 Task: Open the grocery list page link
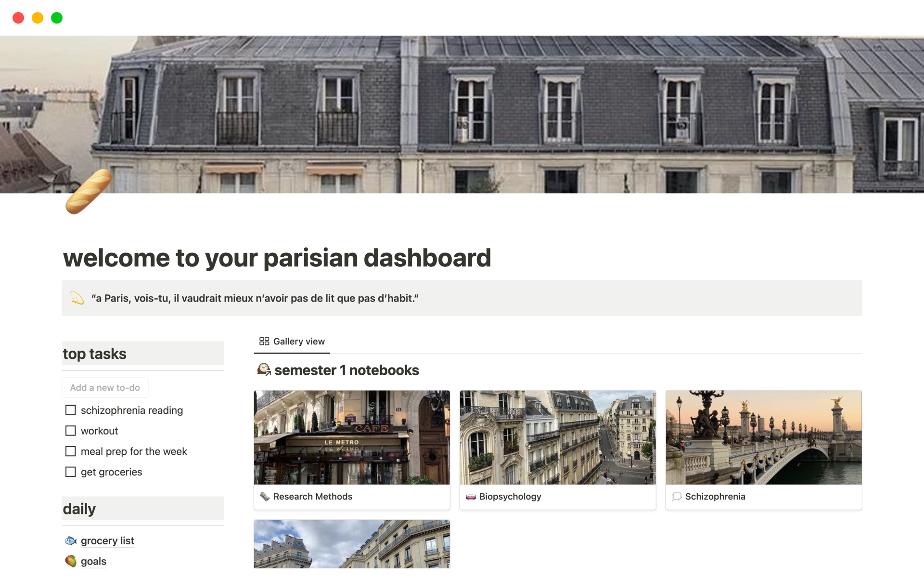pos(107,541)
